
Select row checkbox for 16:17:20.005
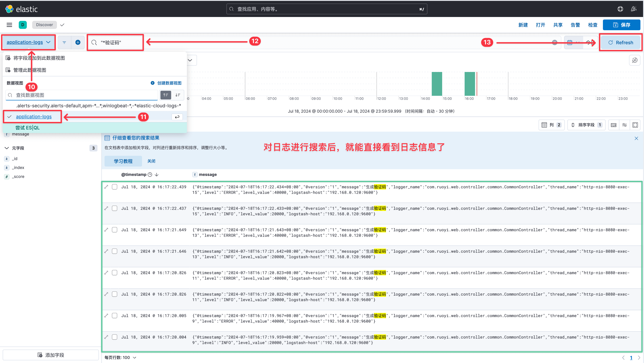click(x=115, y=316)
